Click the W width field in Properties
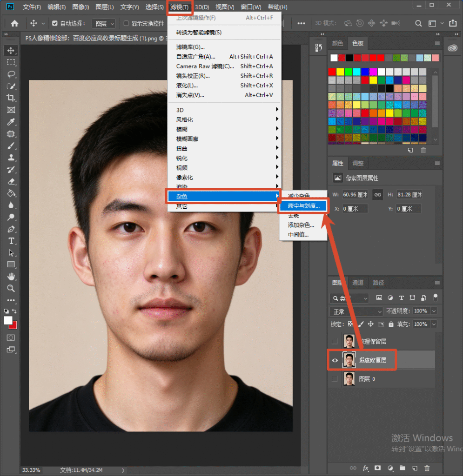Viewport: 463px width, 476px height. click(355, 195)
